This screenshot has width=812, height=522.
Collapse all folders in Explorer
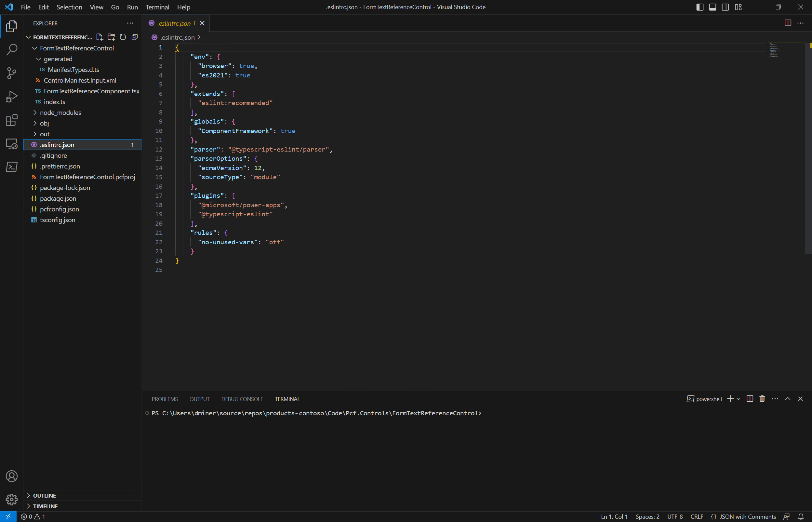(135, 37)
